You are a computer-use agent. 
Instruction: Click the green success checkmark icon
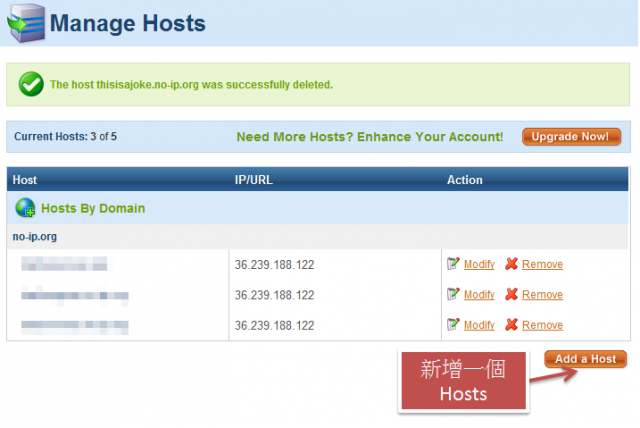31,84
